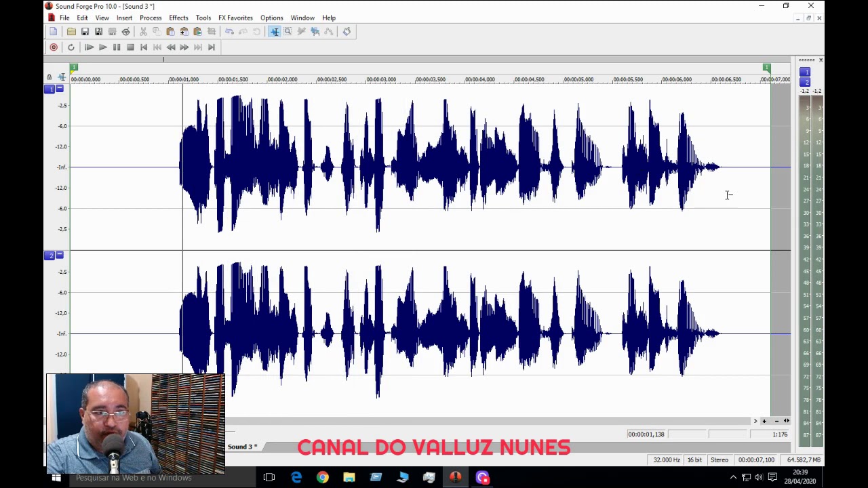Open a file with the folder icon
868x488 pixels.
coord(71,32)
